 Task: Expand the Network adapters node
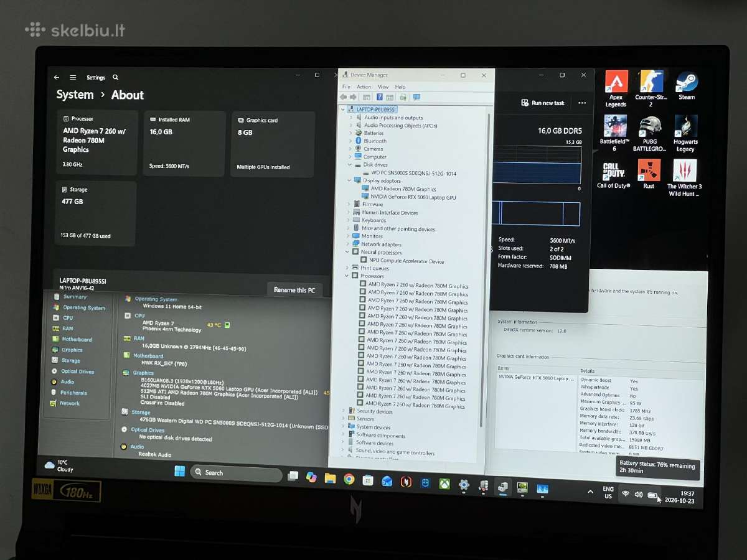pyautogui.click(x=348, y=244)
